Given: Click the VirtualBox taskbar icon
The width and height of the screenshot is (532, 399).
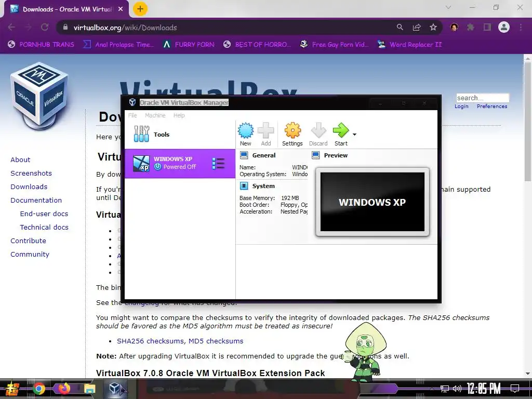Looking at the screenshot, I should [x=115, y=389].
